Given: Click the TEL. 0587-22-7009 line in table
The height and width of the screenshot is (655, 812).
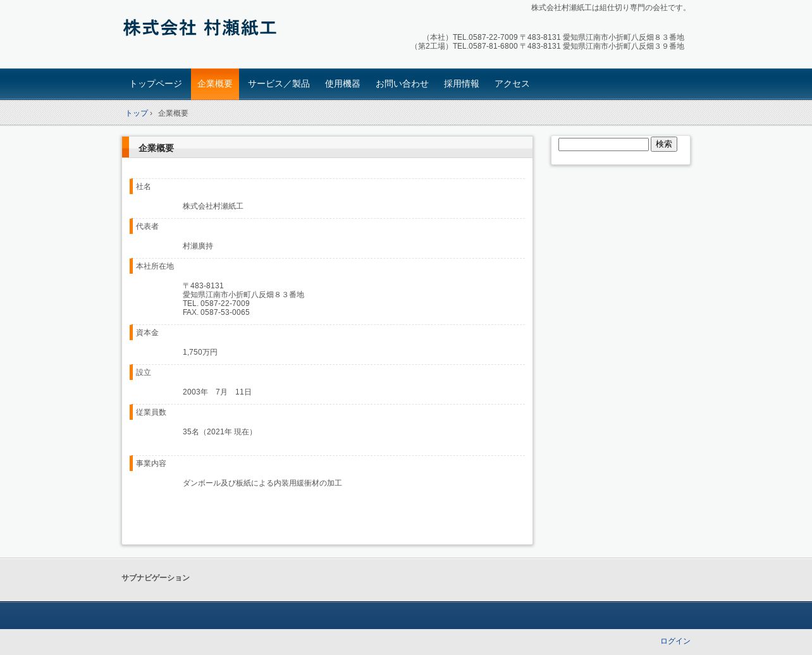Looking at the screenshot, I should pyautogui.click(x=216, y=303).
